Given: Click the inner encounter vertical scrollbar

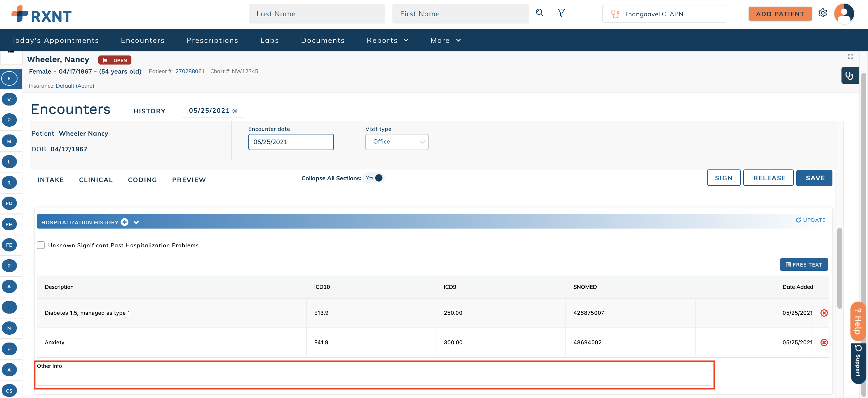Looking at the screenshot, I should click(x=839, y=268).
